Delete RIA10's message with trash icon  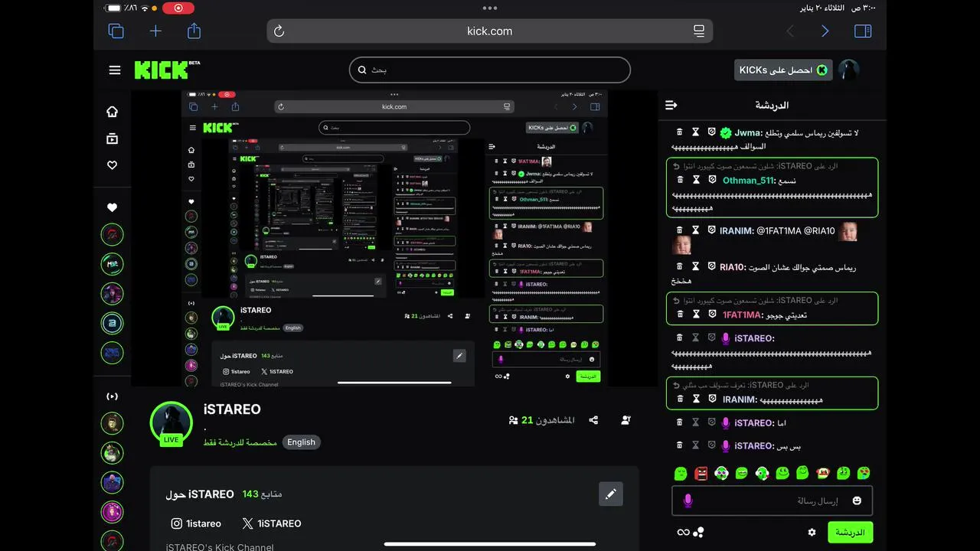point(679,267)
